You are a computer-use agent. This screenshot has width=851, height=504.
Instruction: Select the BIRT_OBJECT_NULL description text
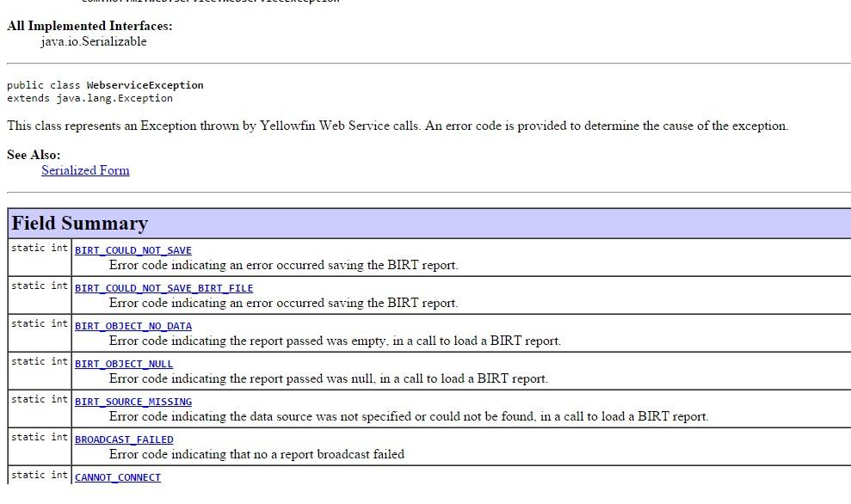[327, 378]
